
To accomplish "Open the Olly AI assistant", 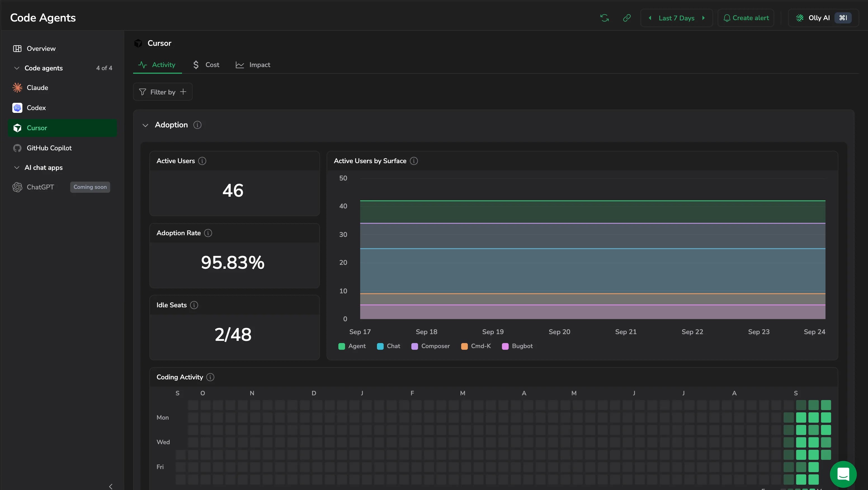I will click(823, 18).
